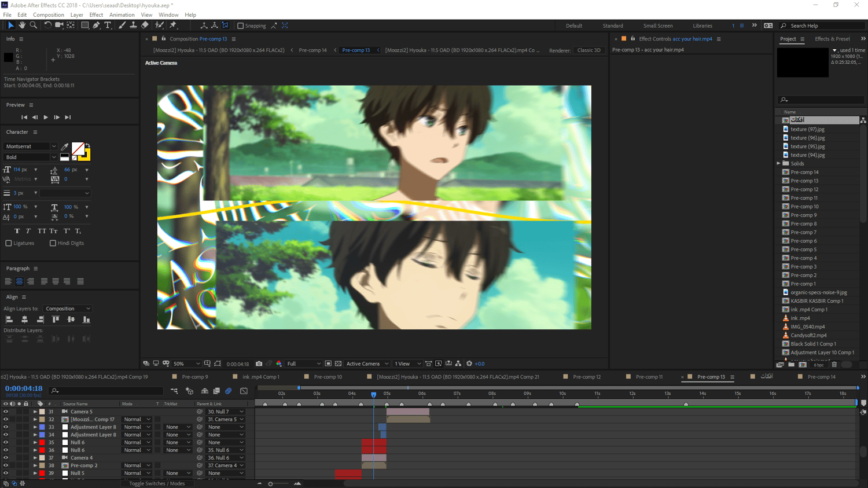The height and width of the screenshot is (488, 868).
Task: Select the Rectangle shape tool
Action: [84, 25]
